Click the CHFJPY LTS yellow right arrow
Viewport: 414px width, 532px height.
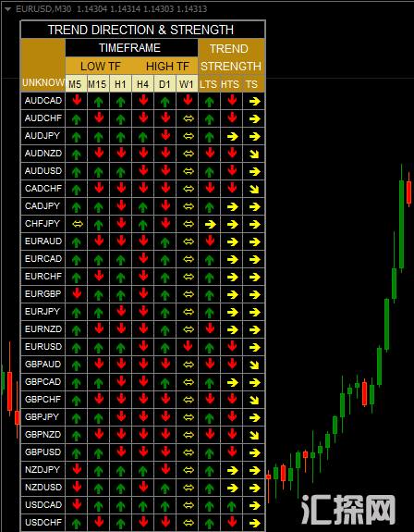coord(210,224)
